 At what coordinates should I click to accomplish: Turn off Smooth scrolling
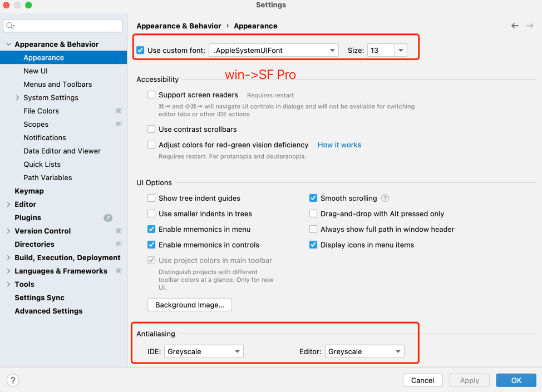[x=313, y=198]
